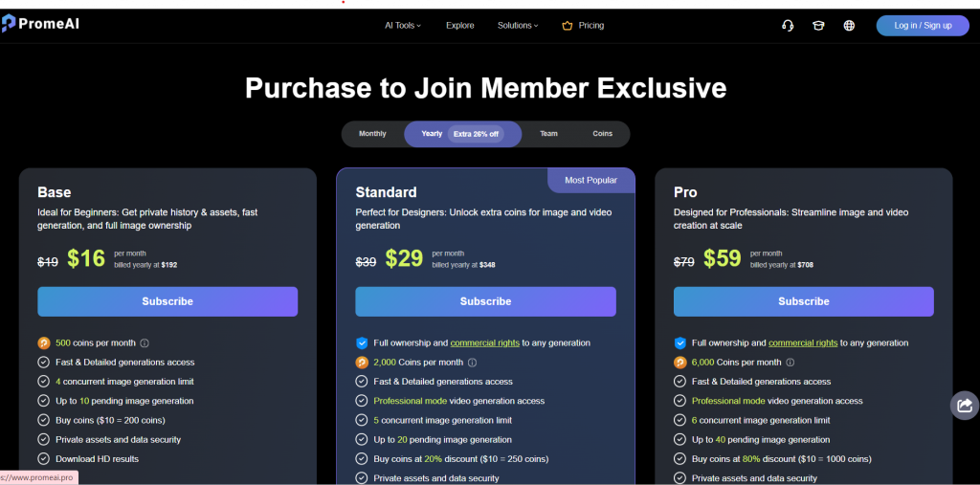Click the globe language icon
The image size is (980, 485).
(x=849, y=26)
